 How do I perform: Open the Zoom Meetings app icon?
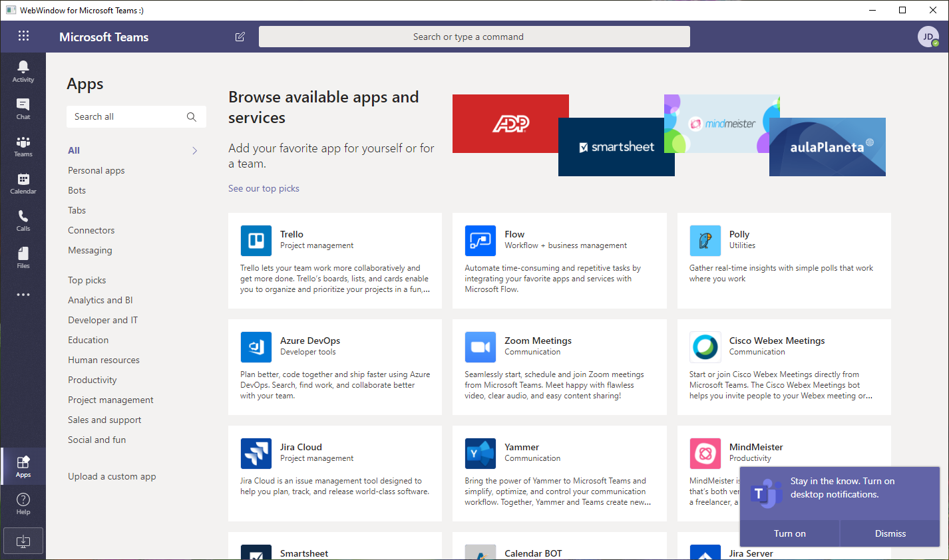480,347
